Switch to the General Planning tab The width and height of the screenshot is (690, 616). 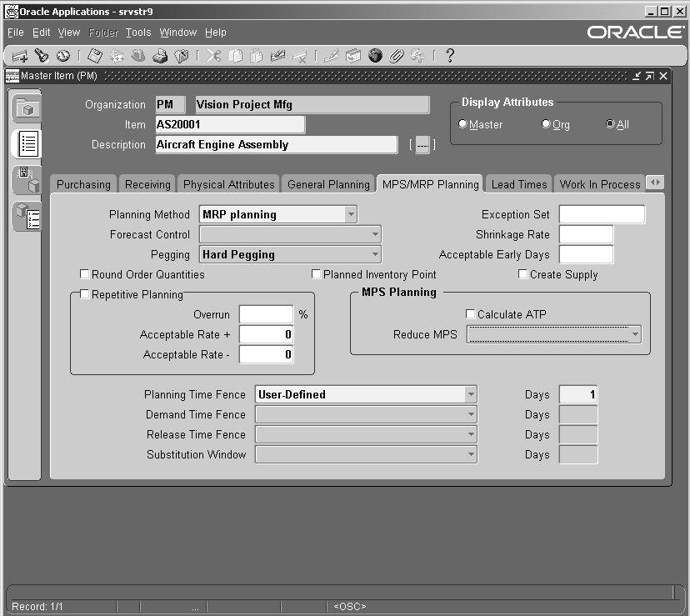pyautogui.click(x=328, y=184)
